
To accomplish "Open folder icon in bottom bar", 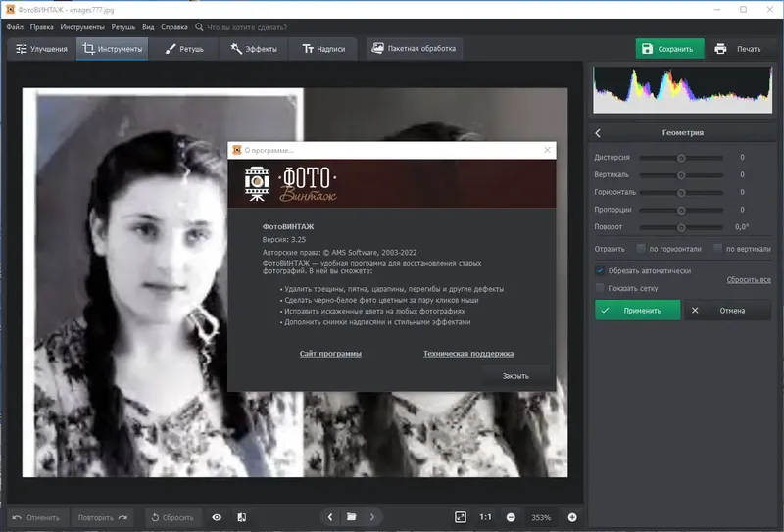I will coord(352,517).
